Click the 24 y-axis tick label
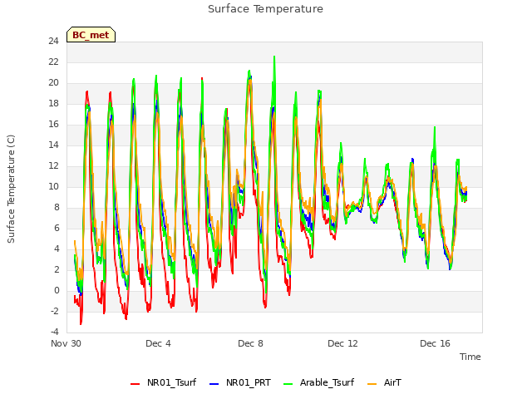The height and width of the screenshot is (399, 532). pos(53,41)
